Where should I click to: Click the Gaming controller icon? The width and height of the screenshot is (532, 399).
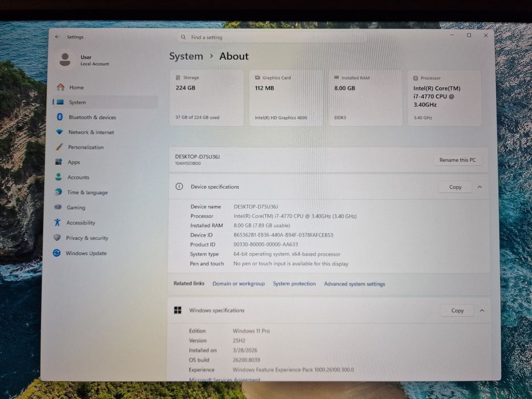click(58, 207)
